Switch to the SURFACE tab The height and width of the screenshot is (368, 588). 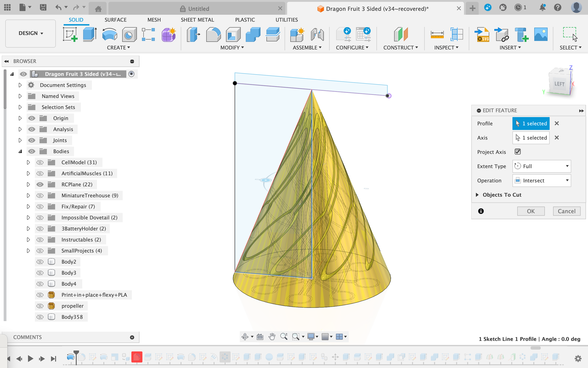tap(115, 20)
